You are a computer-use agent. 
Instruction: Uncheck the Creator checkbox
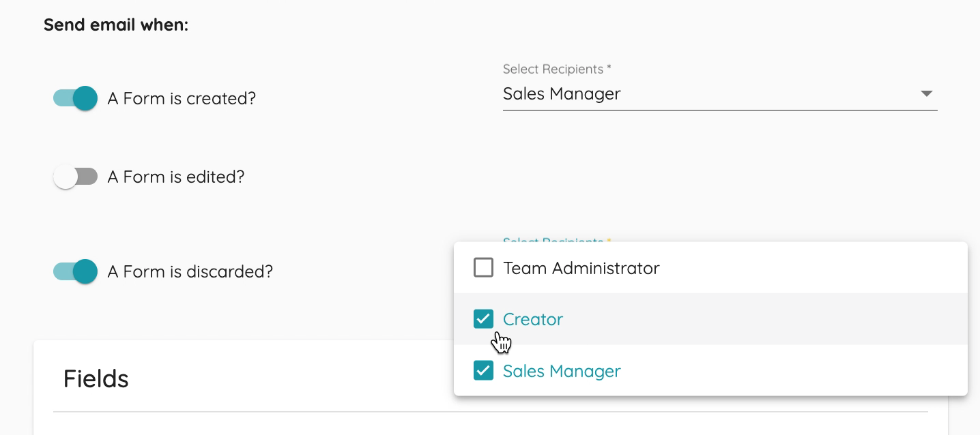click(x=483, y=319)
